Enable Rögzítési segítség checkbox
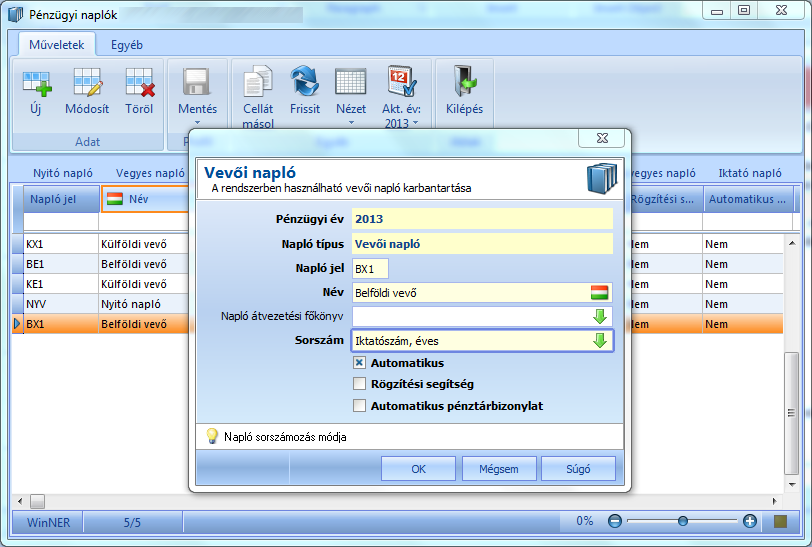Screen dimensions: 812x547 pyautogui.click(x=359, y=384)
